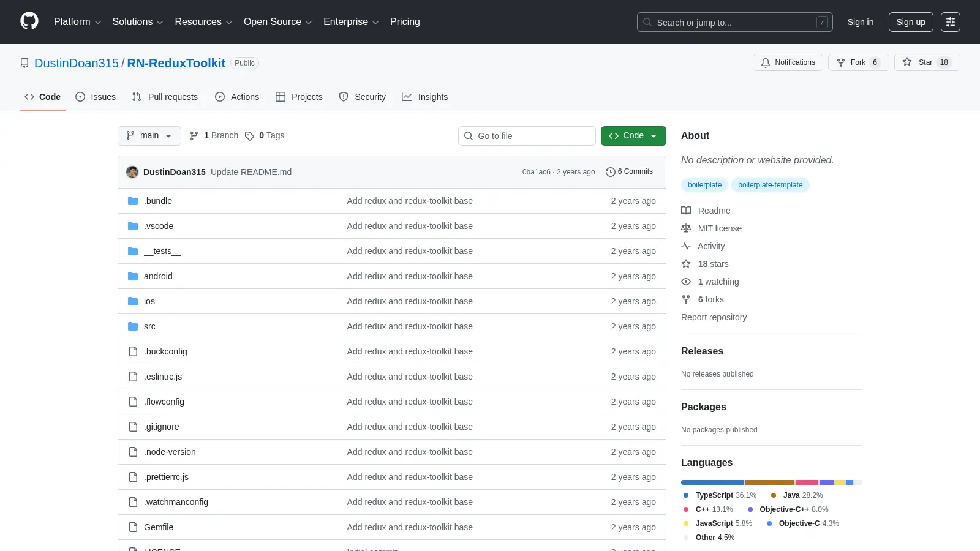Screen dimensions: 980x551
Task: Click the TypeScript segment of language bar
Action: click(x=712, y=482)
